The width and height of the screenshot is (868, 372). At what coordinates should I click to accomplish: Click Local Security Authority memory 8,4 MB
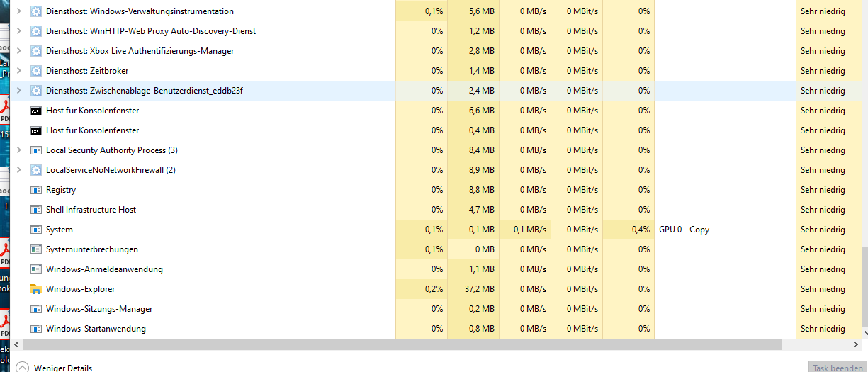483,150
